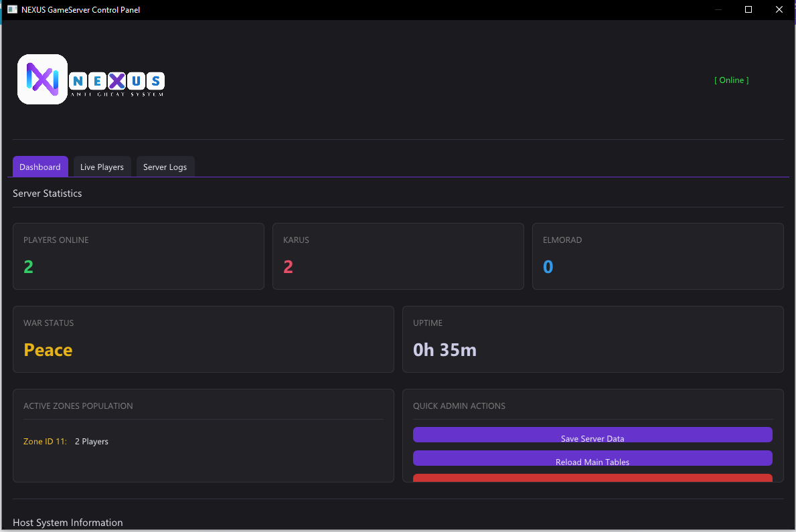
Task: Close the NEXUS Control Panel window
Action: tap(779, 9)
